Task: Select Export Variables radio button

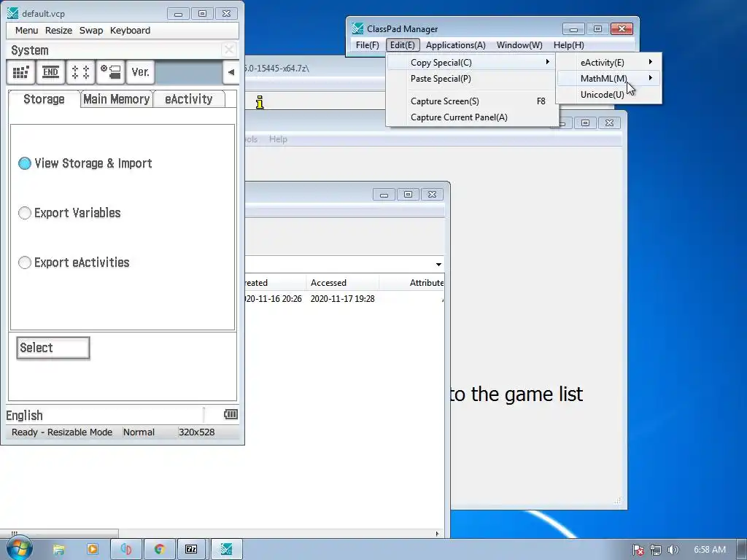Action: point(25,213)
